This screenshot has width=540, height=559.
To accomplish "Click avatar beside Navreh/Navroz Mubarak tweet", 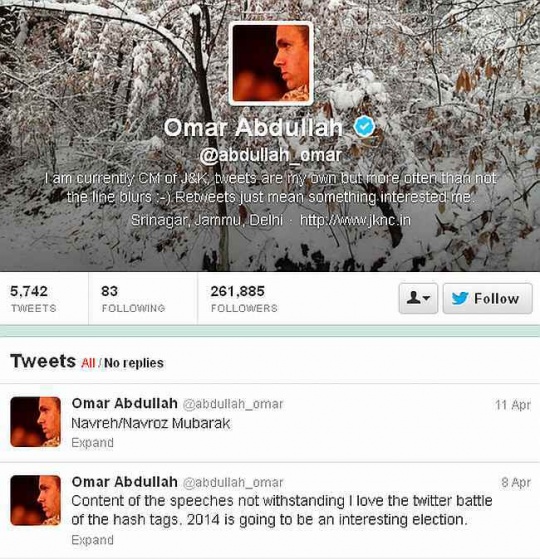I will [x=35, y=422].
